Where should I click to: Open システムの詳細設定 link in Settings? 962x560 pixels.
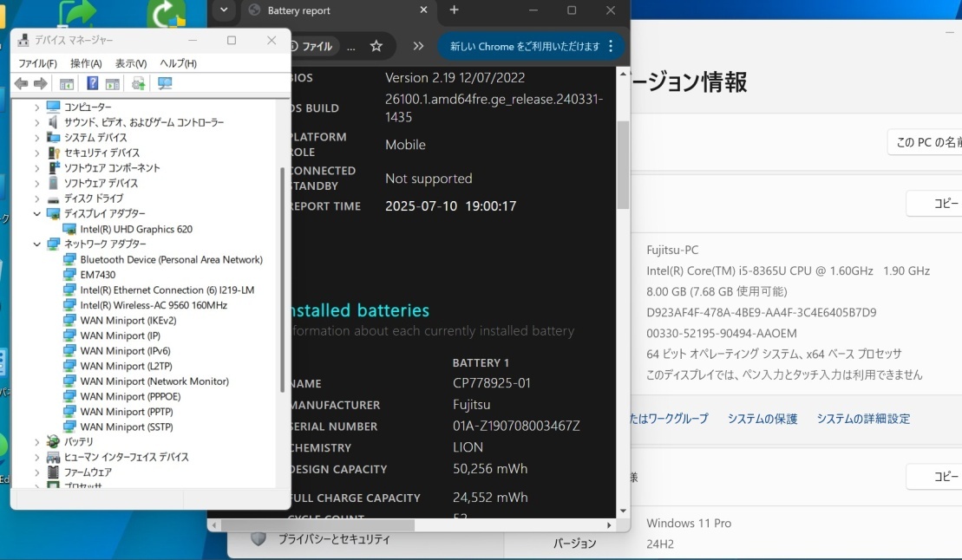click(863, 419)
